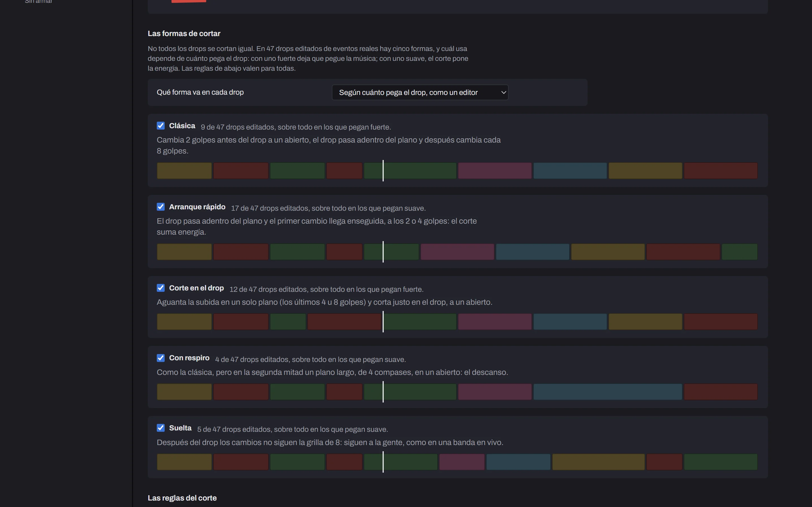The width and height of the screenshot is (812, 507).
Task: Click the blue segment in Arranque rápido timeline
Action: click(533, 252)
